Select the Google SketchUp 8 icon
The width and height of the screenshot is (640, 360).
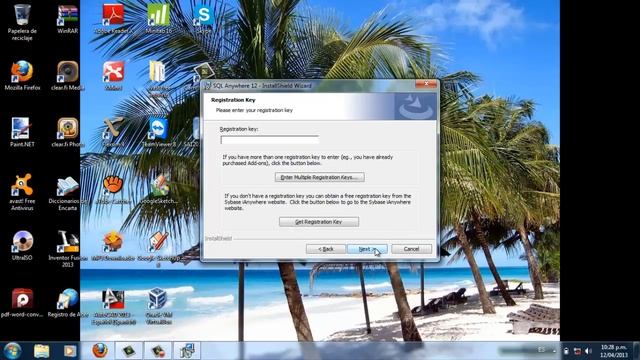point(158,248)
